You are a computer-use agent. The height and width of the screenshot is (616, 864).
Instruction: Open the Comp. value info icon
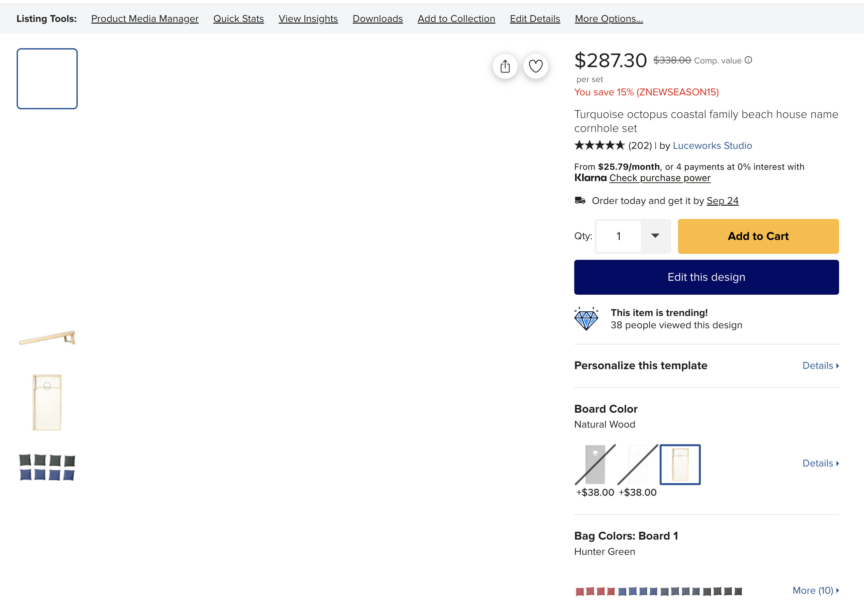748,60
